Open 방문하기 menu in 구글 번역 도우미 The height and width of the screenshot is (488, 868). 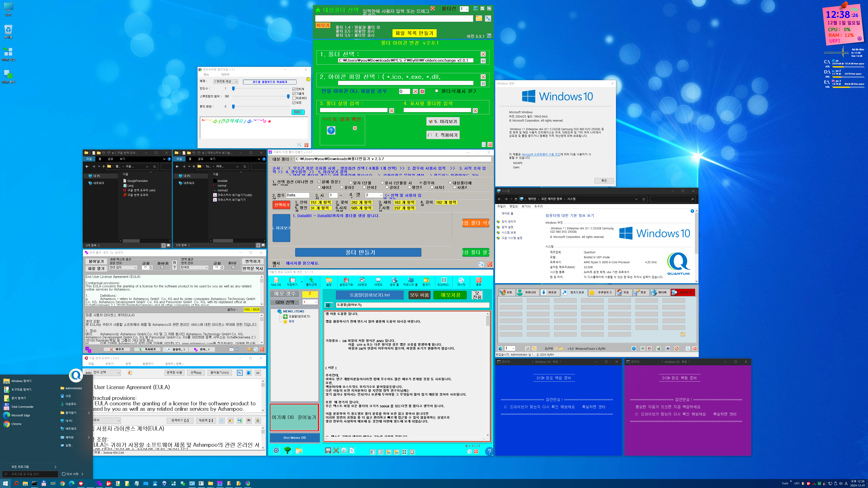(x=148, y=364)
